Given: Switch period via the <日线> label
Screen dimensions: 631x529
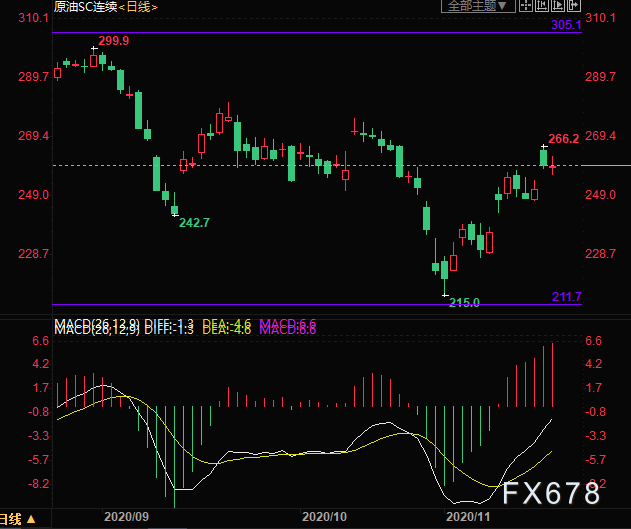Looking at the screenshot, I should [x=138, y=7].
